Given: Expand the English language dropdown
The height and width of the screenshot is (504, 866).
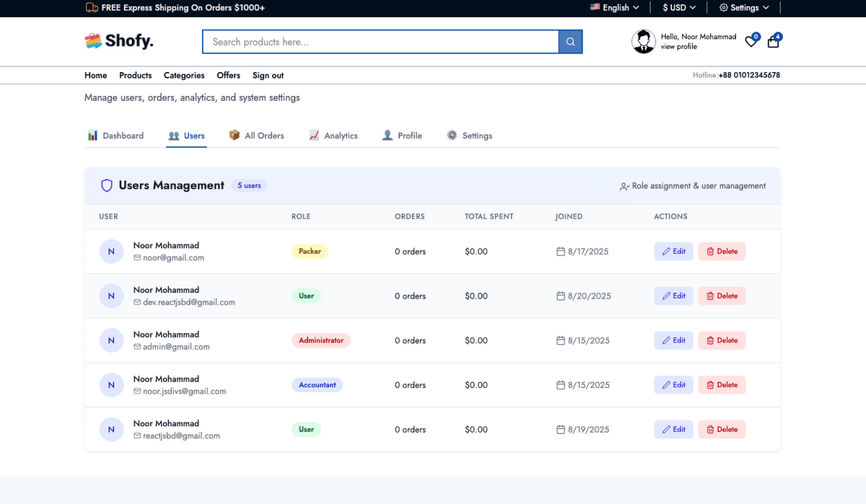Looking at the screenshot, I should [x=615, y=8].
